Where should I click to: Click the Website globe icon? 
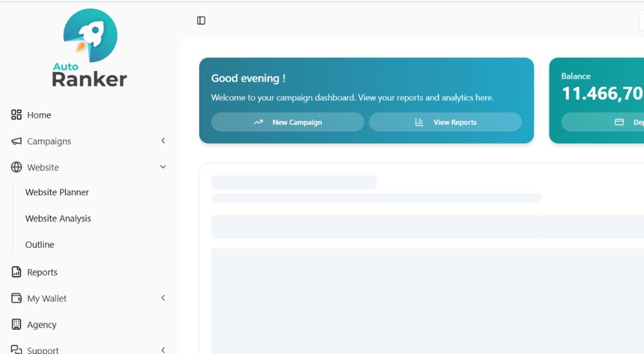17,167
